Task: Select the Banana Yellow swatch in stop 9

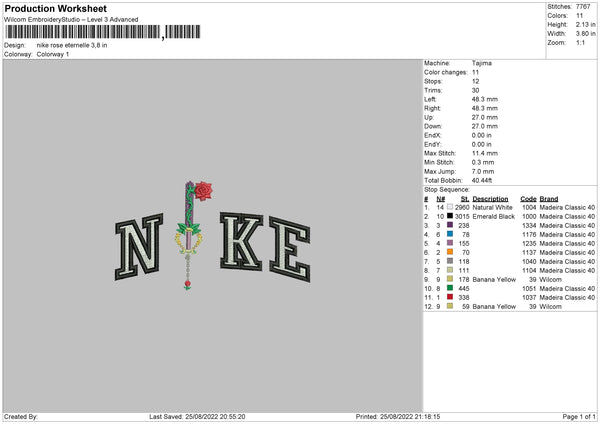Action: coord(450,279)
